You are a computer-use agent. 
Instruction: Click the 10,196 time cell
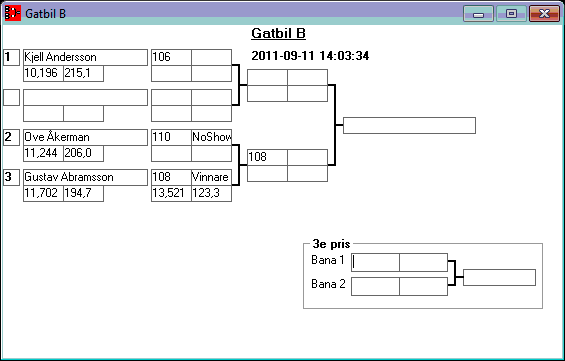[43, 73]
